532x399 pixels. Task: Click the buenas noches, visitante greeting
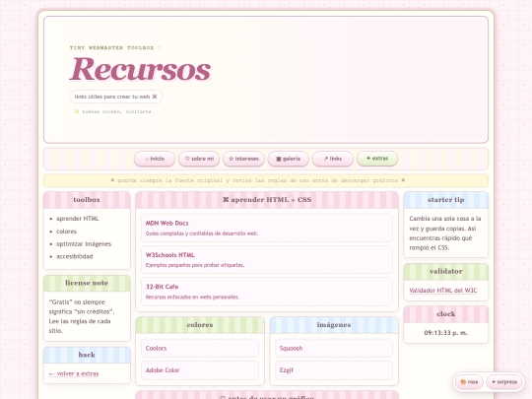pyautogui.click(x=112, y=111)
